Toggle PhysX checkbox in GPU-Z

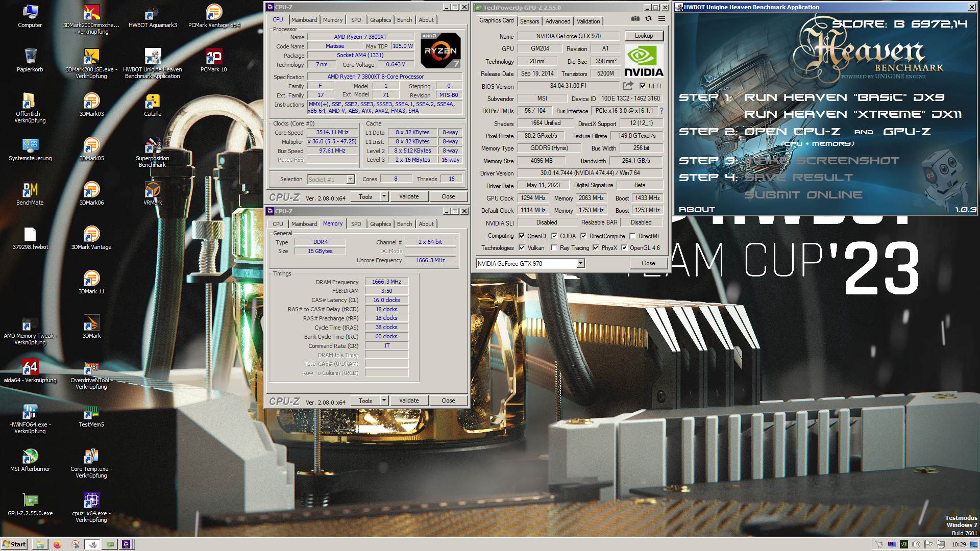point(596,247)
